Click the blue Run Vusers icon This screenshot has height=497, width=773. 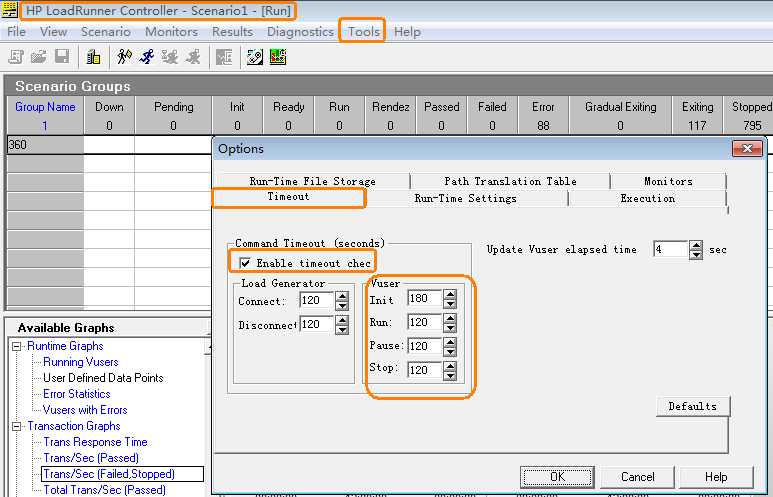pos(147,57)
